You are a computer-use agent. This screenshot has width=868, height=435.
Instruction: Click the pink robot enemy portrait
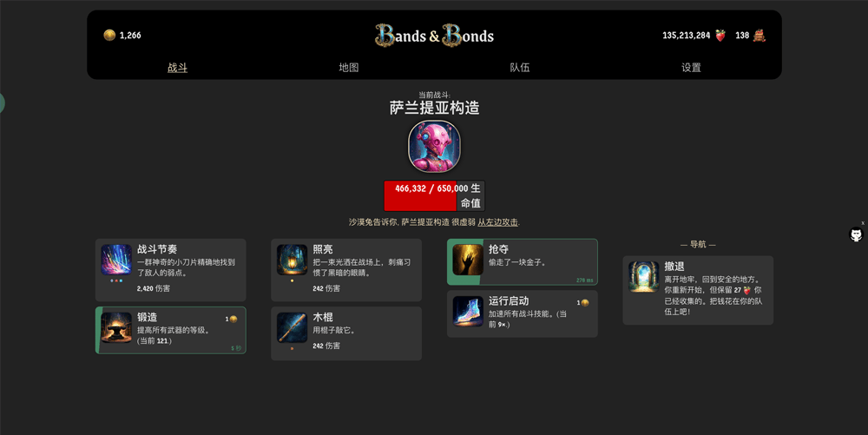click(434, 146)
